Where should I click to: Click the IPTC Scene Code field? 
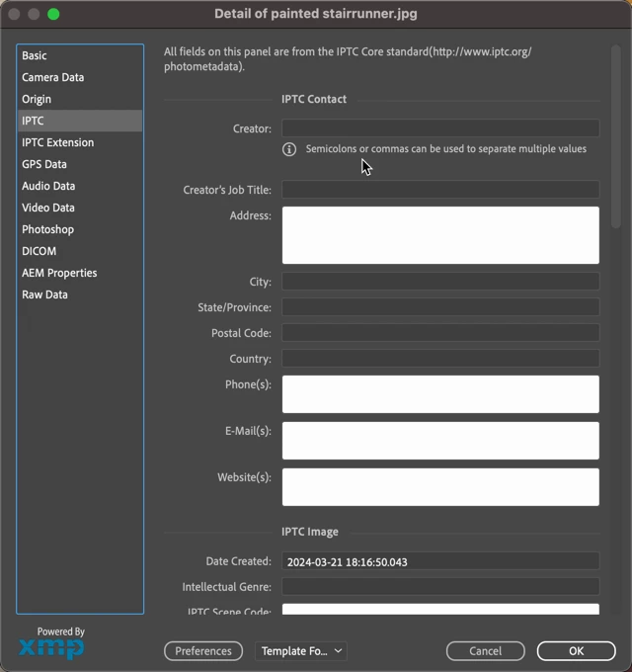(440, 609)
